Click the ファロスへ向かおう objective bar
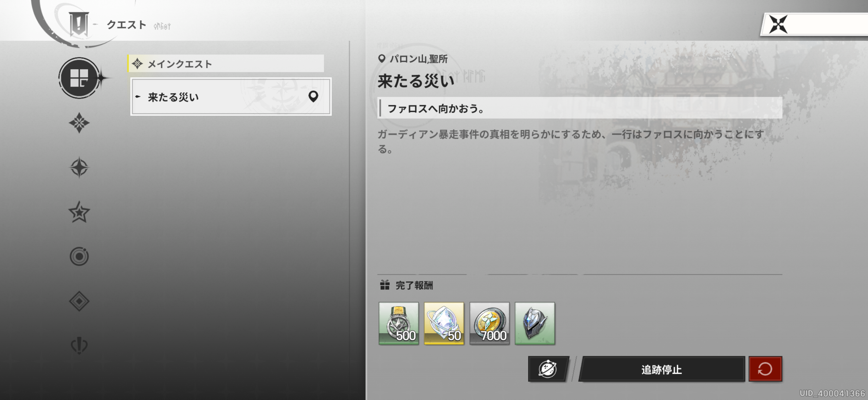Viewport: 868px width, 400px height. coord(579,108)
